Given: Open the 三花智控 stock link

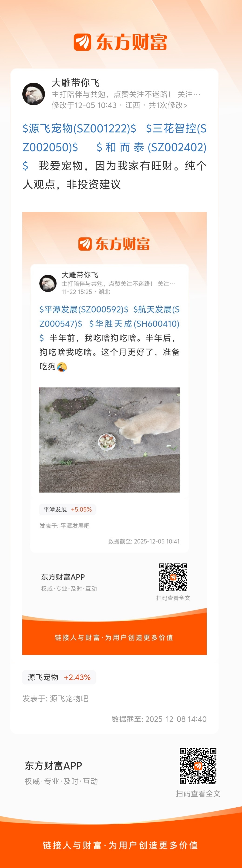Looking at the screenshot, I should pyautogui.click(x=114, y=138).
